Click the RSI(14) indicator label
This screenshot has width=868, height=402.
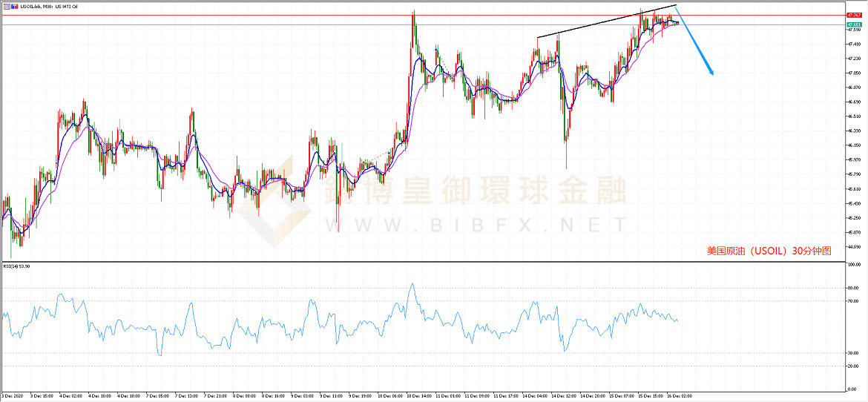pyautogui.click(x=17, y=266)
